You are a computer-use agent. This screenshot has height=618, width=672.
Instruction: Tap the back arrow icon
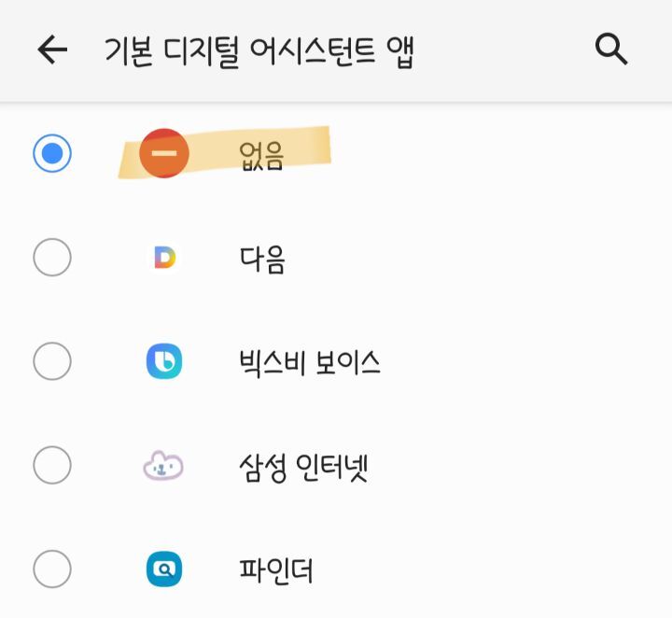pyautogui.click(x=53, y=50)
